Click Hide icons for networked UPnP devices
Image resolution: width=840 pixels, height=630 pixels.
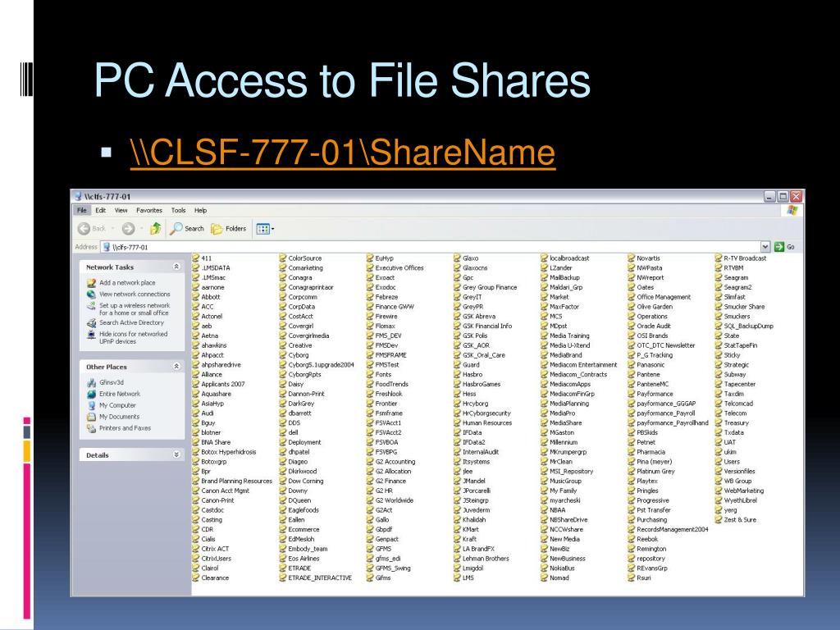click(133, 337)
